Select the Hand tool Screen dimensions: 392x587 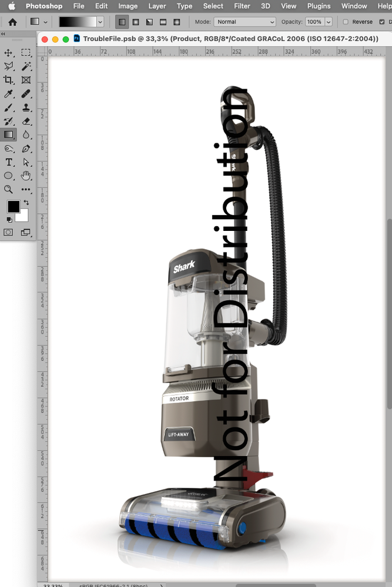[26, 176]
